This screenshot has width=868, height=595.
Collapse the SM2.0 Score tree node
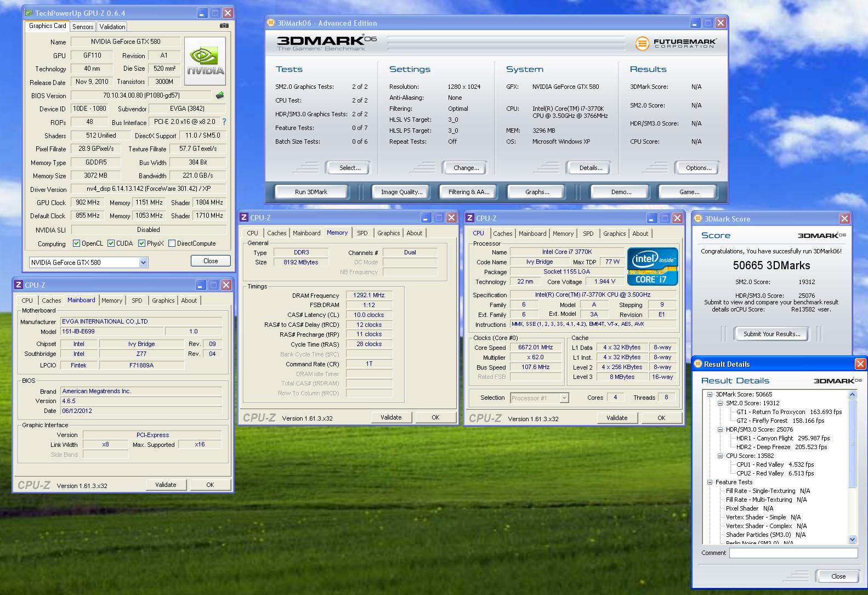click(x=721, y=403)
